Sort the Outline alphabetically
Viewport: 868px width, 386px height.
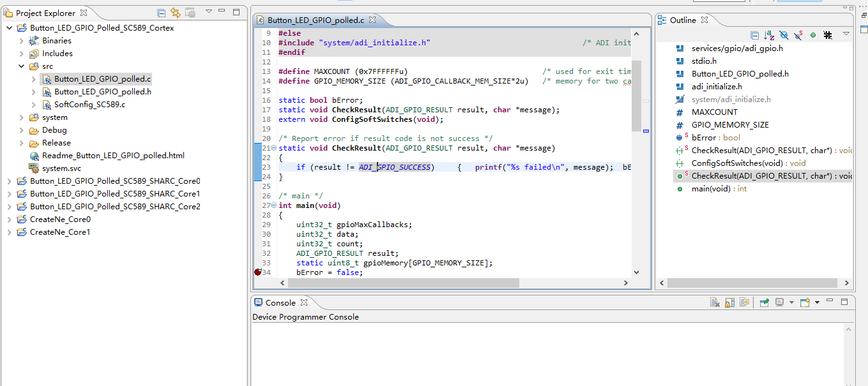click(768, 35)
